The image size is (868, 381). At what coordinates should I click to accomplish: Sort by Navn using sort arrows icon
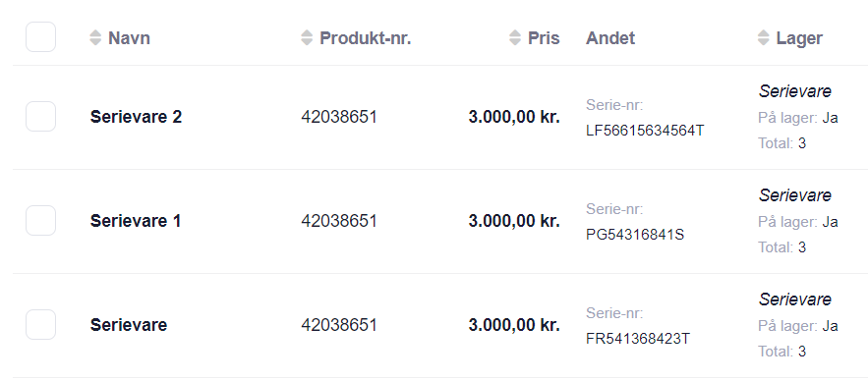click(x=95, y=37)
